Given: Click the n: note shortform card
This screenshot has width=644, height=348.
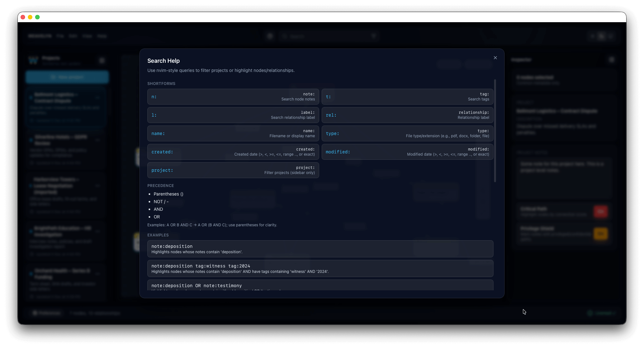Looking at the screenshot, I should pos(233,97).
